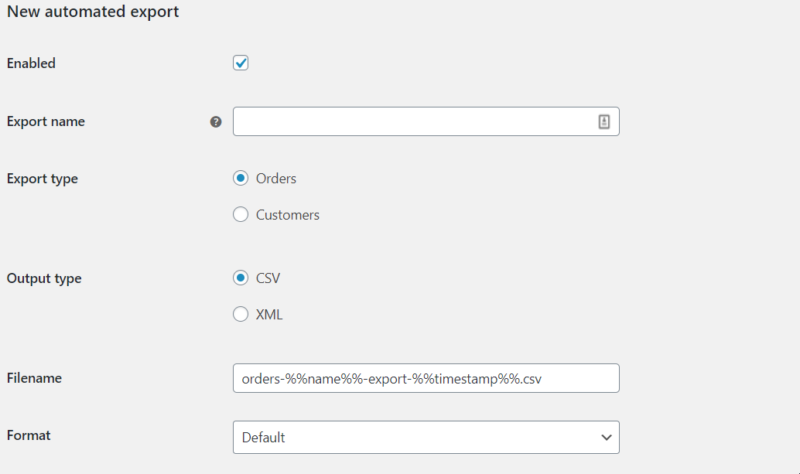This screenshot has width=800, height=474.
Task: Uncheck the Enabled checkbox
Action: (241, 63)
